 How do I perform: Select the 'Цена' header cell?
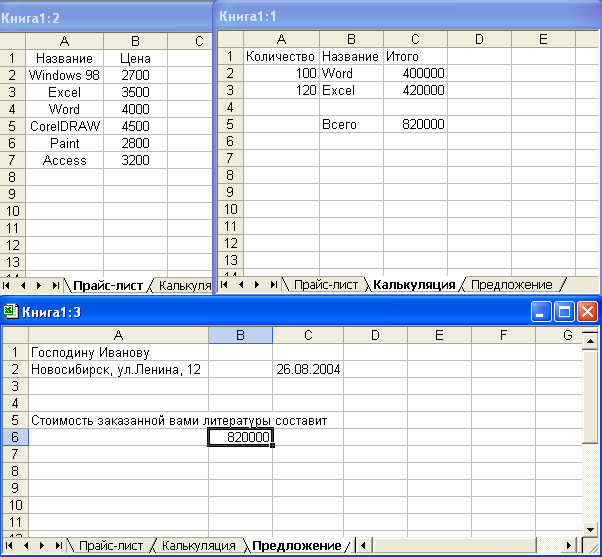point(135,58)
